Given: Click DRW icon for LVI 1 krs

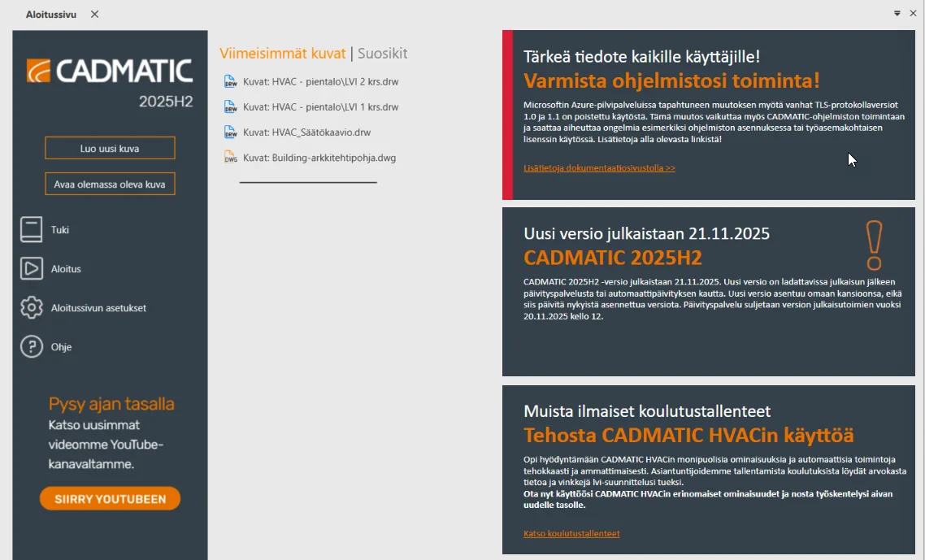Looking at the screenshot, I should [x=230, y=106].
